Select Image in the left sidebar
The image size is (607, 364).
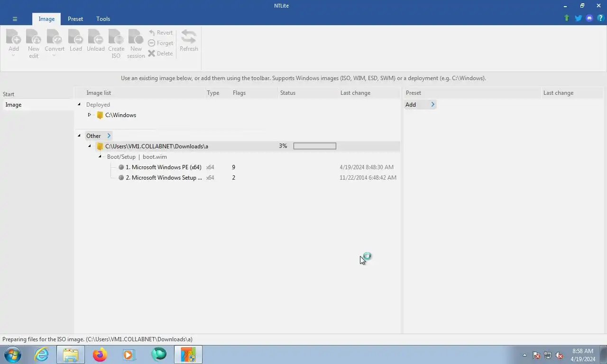(x=37, y=105)
